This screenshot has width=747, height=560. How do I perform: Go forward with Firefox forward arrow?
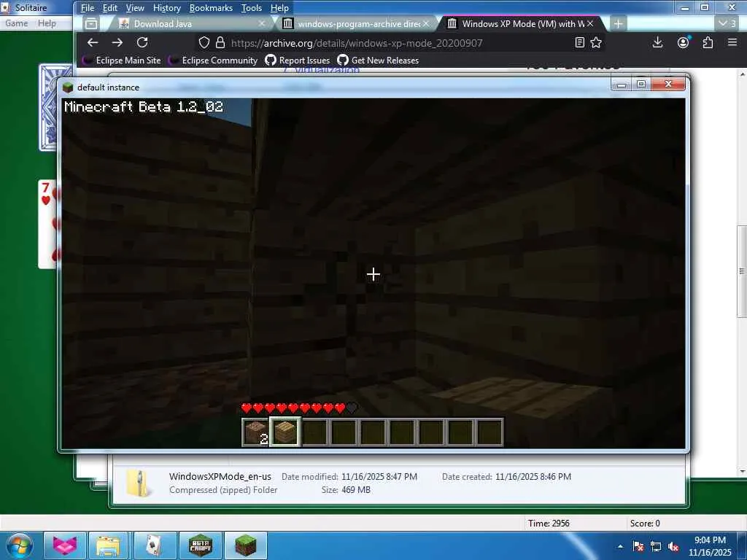117,42
